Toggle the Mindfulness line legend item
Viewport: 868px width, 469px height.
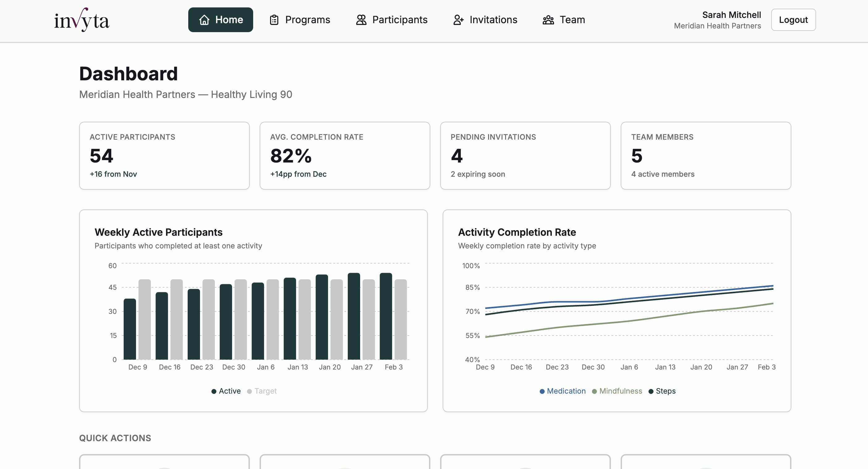click(617, 391)
